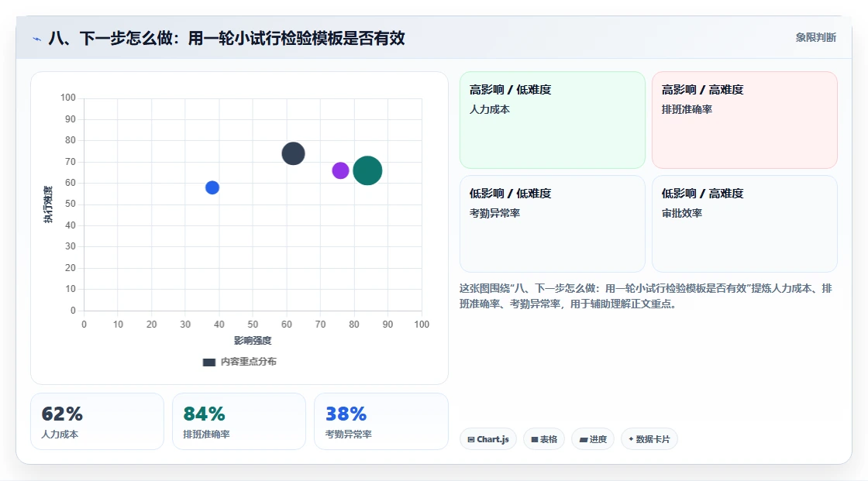The image size is (868, 481).
Task: Click the purple bubble in chart
Action: 340,170
